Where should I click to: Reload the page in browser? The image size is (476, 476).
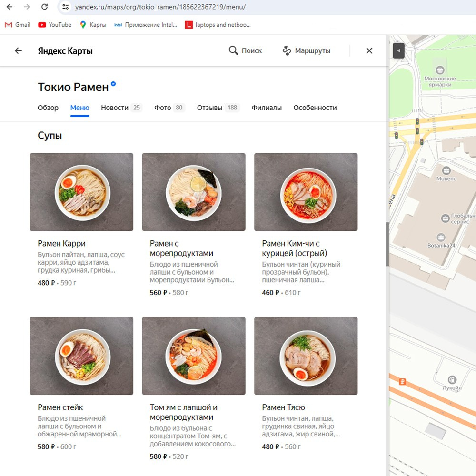point(44,7)
